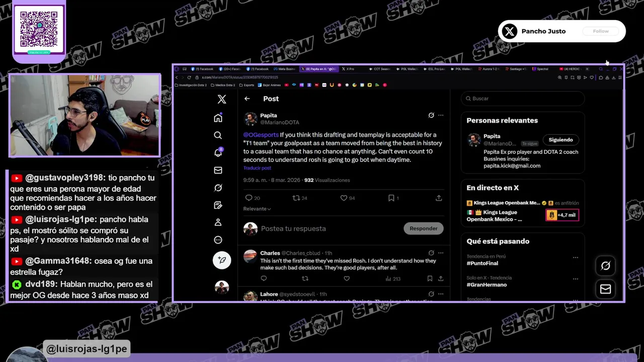Open three-dot menu on Papita's post
Viewport: 644px width, 362px height.
[x=441, y=115]
